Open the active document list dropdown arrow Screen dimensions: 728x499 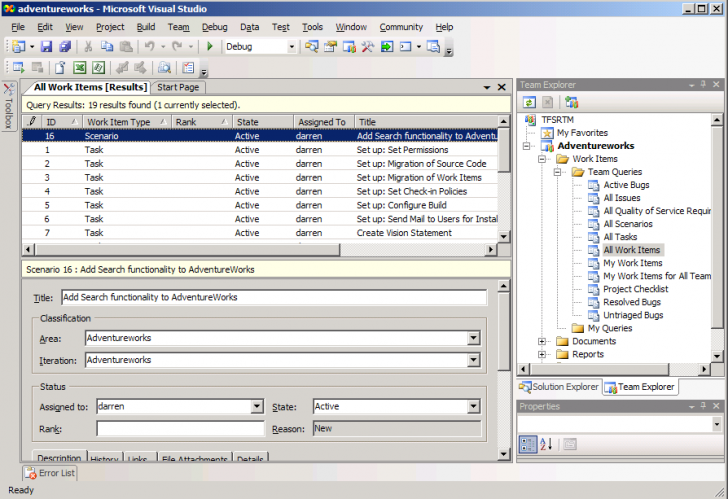487,87
